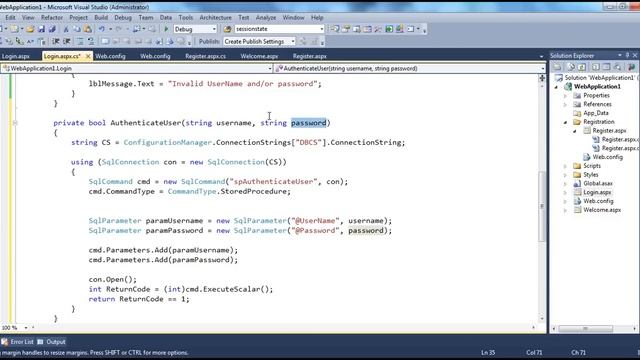Close the Login.aspx.cs tab with X
640x360 pixels.
(x=88, y=56)
